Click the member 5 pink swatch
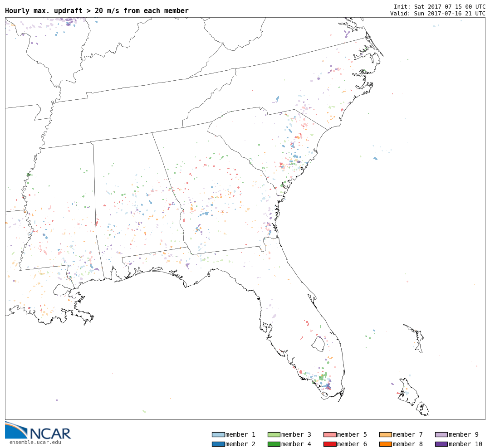The height and width of the screenshot is (448, 490). [x=330, y=434]
